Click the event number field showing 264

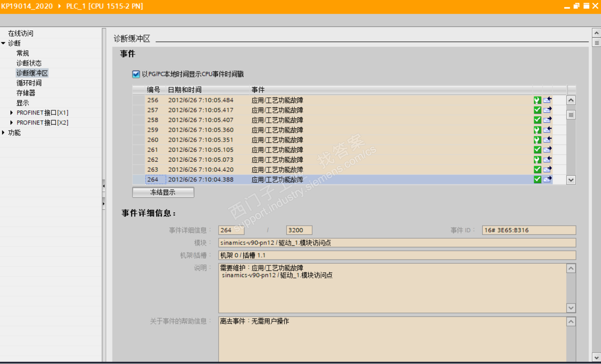[231, 230]
